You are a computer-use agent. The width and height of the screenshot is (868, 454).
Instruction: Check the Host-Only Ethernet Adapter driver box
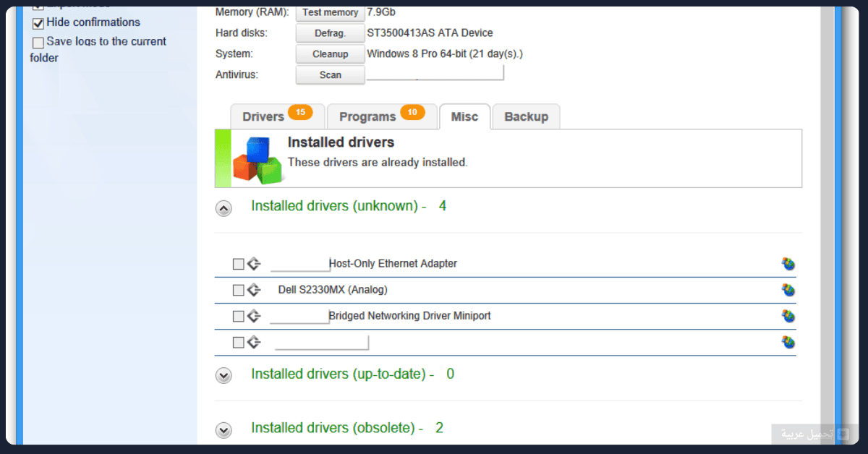238,264
